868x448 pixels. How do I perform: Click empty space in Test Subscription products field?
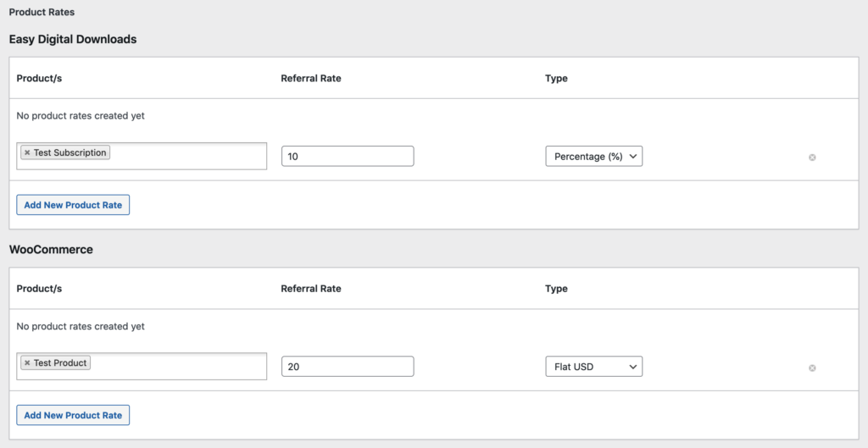coord(188,156)
